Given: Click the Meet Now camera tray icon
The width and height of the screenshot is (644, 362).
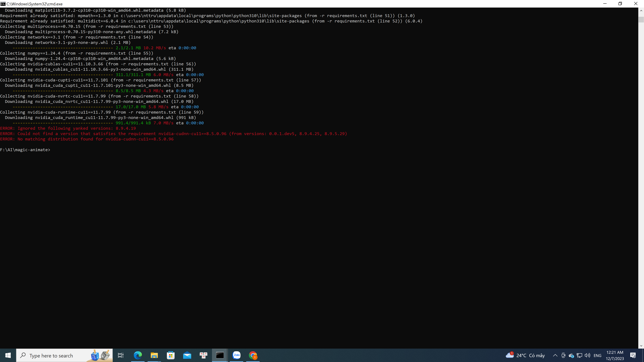Looking at the screenshot, I should pos(563,355).
